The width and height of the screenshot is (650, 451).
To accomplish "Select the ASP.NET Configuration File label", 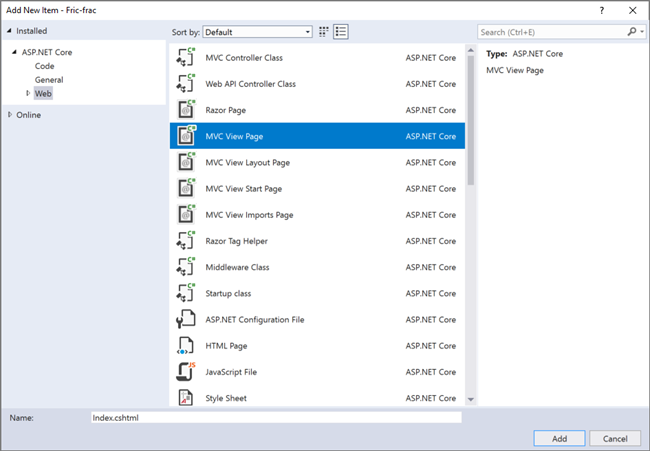I will [x=255, y=320].
